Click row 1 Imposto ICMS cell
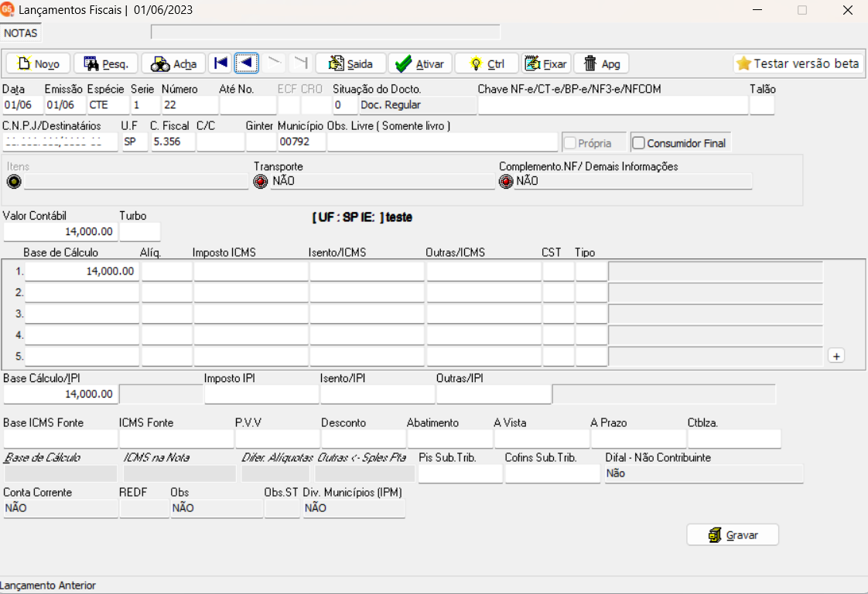The image size is (868, 594). click(251, 271)
